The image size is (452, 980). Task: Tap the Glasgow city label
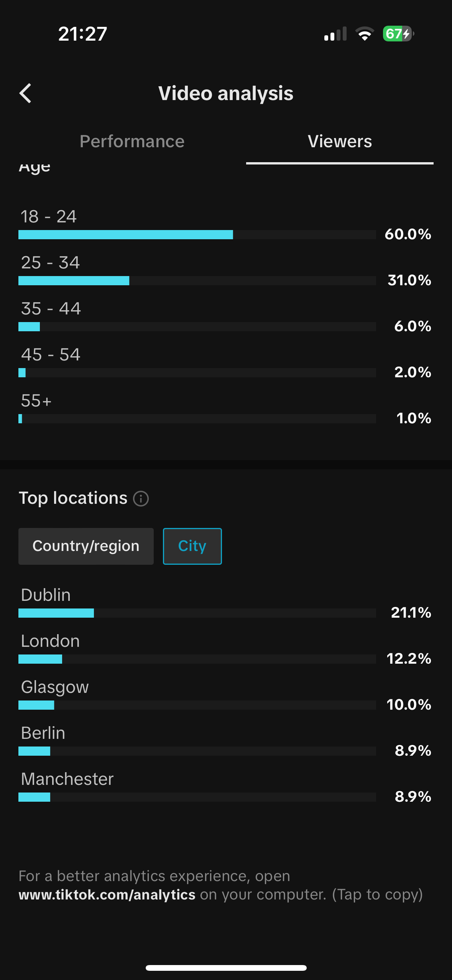coord(55,687)
